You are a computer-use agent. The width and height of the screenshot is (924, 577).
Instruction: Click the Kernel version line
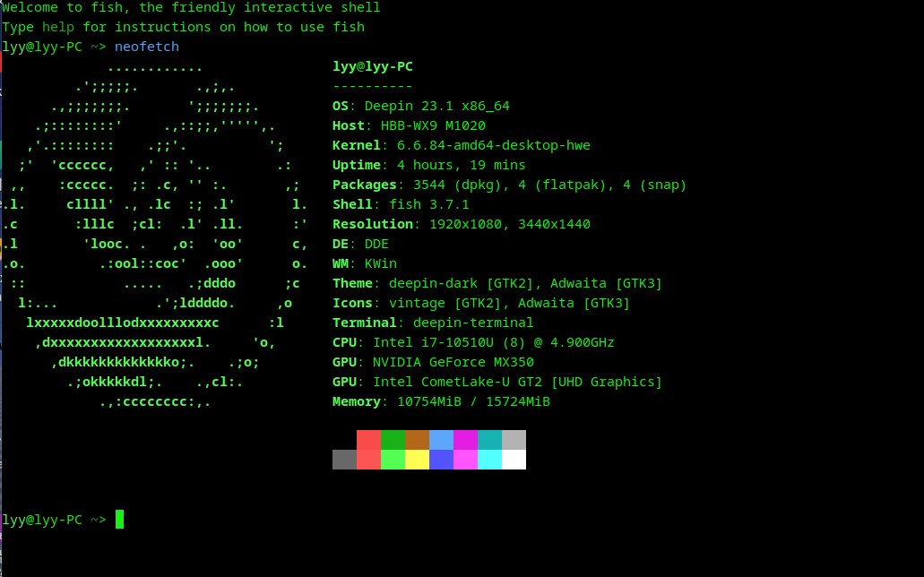(462, 145)
